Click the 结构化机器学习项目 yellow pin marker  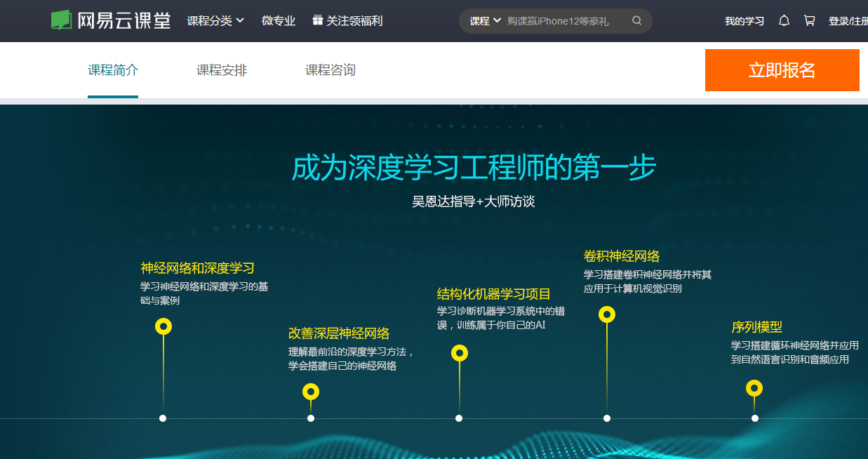tap(460, 353)
